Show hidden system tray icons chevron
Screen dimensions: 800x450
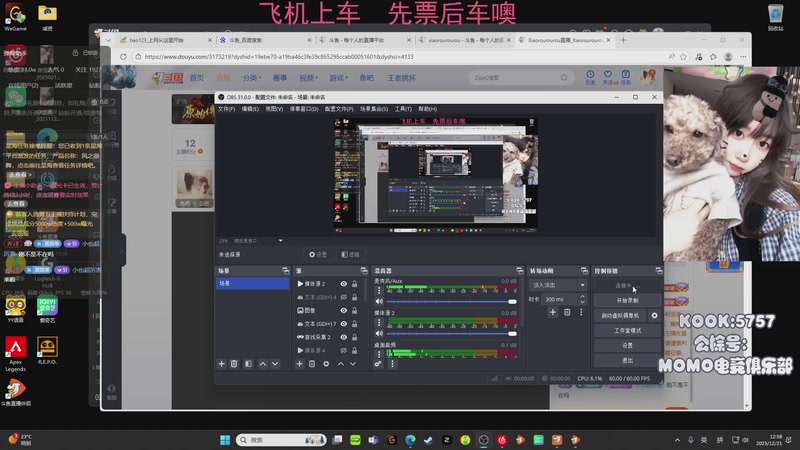coord(677,440)
